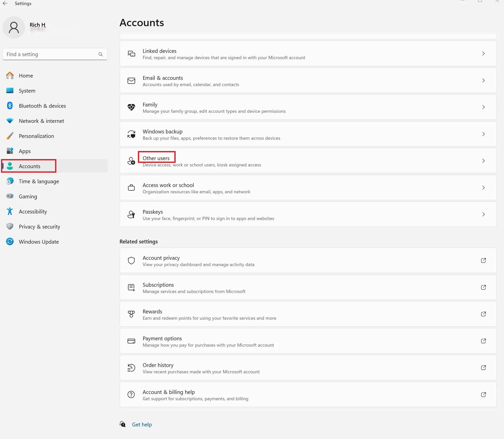Image resolution: width=504 pixels, height=439 pixels.
Task: Click the back arrow in title bar
Action: coord(5,4)
